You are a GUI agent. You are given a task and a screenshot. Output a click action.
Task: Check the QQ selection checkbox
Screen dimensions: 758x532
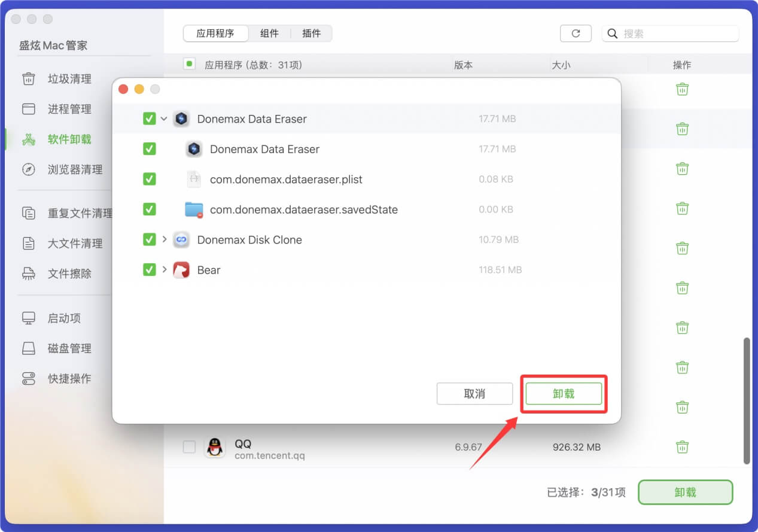(189, 446)
